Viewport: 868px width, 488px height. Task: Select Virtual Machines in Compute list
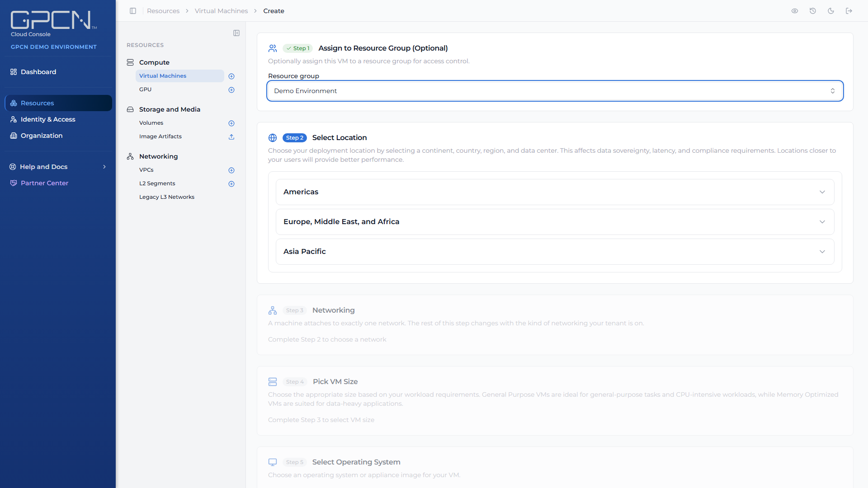(x=179, y=76)
